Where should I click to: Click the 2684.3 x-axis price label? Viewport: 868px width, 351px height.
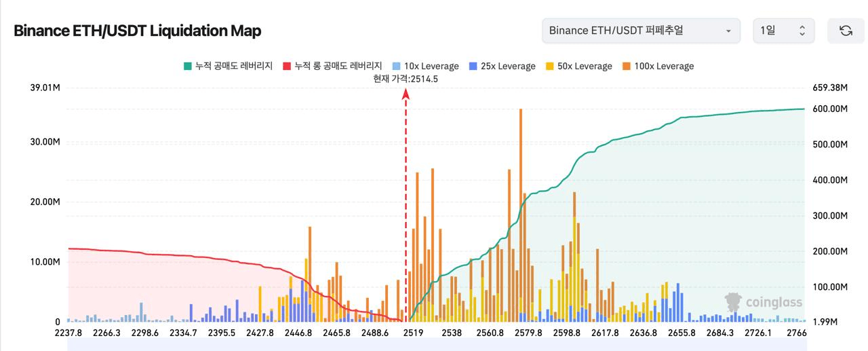tap(720, 333)
